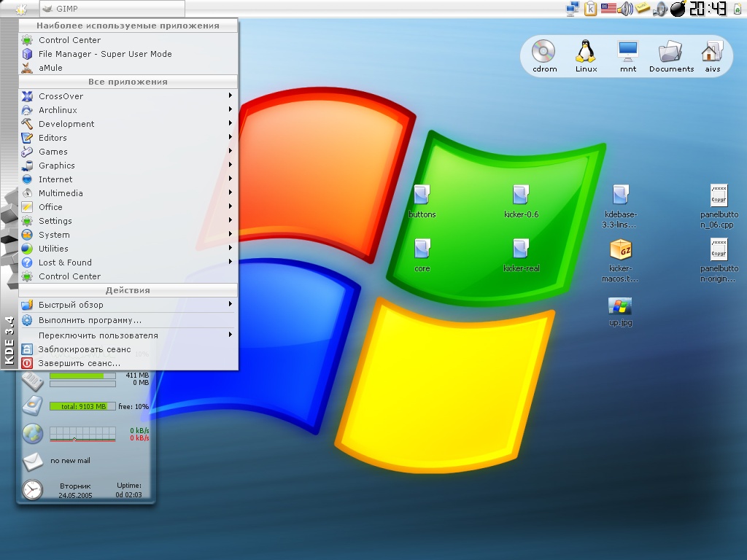747x560 pixels.
Task: Expand the System submenu arrow
Action: [230, 234]
